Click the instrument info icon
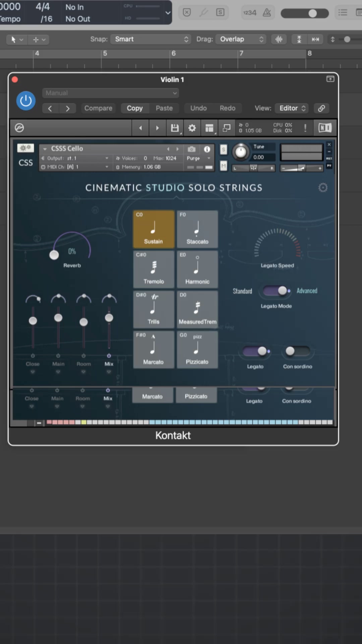 pos(207,149)
